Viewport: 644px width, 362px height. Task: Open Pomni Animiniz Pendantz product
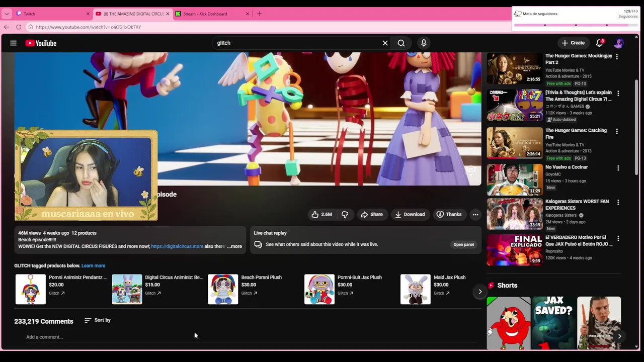coord(61,289)
